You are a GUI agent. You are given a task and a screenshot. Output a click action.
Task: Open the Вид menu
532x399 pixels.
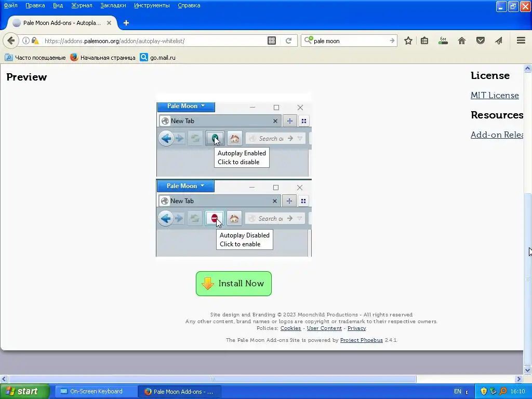[x=58, y=5]
